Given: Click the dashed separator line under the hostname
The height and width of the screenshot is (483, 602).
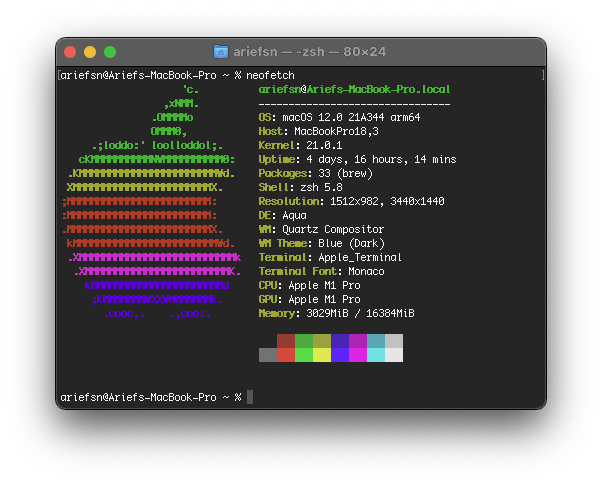Looking at the screenshot, I should coord(354,104).
